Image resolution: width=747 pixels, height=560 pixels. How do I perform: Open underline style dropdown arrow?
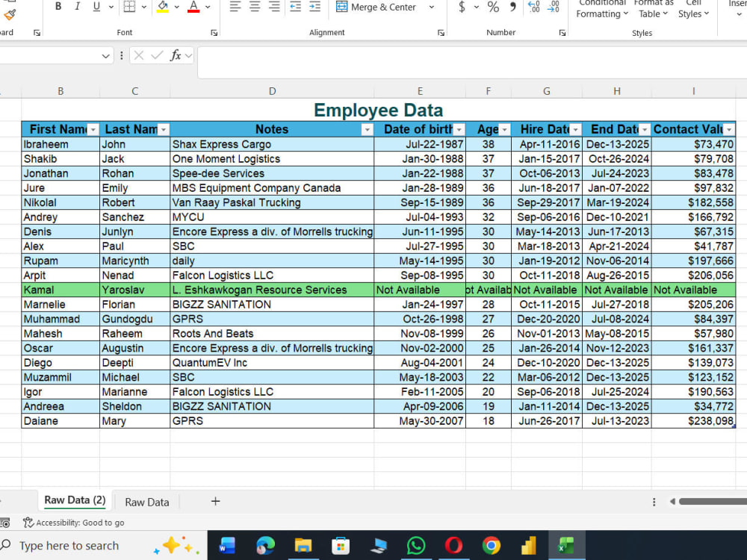click(x=111, y=7)
